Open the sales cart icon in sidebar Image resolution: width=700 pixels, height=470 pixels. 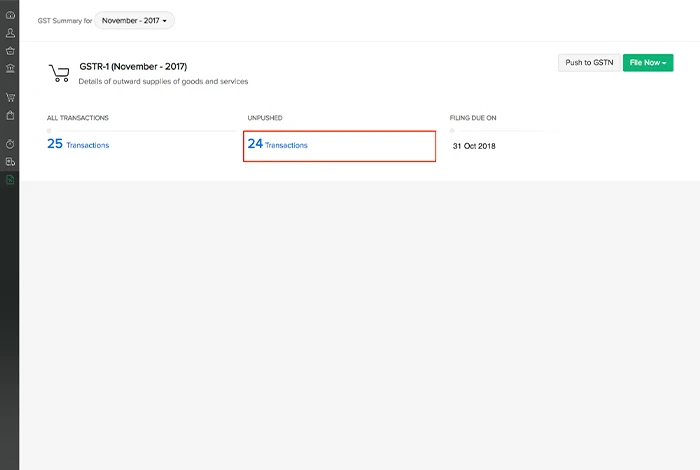10,97
